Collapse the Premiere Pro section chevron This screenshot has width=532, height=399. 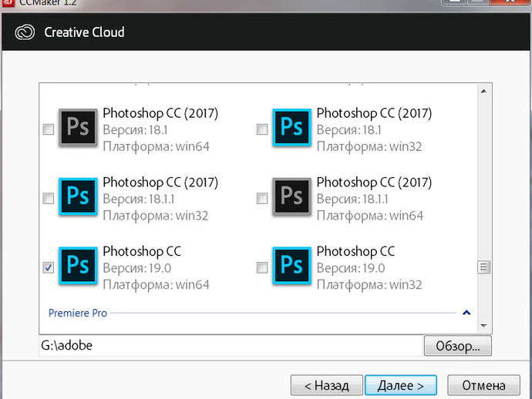pyautogui.click(x=466, y=313)
